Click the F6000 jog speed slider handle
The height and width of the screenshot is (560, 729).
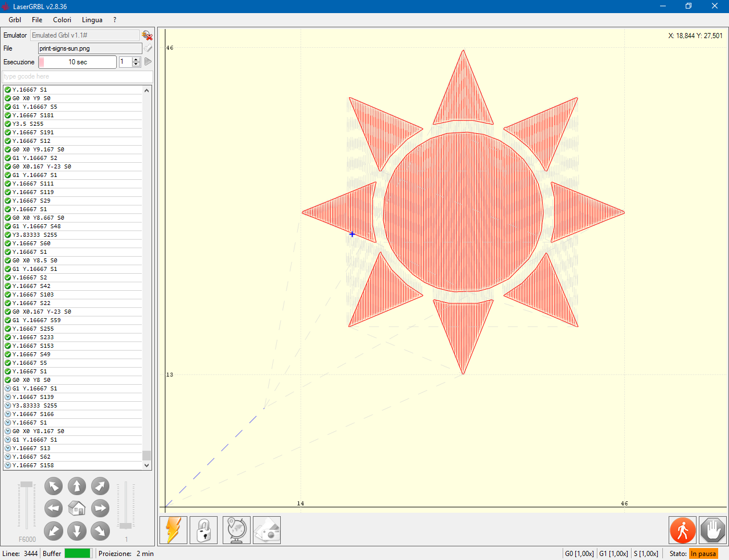click(27, 484)
